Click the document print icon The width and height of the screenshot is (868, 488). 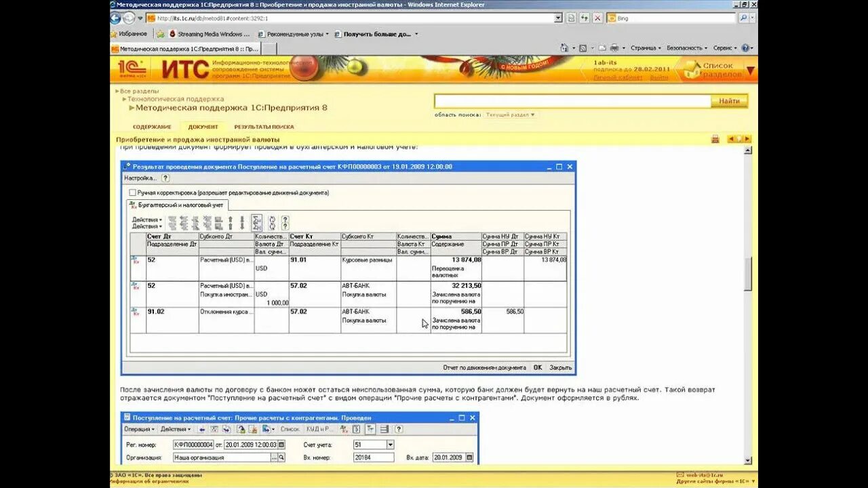coord(715,139)
